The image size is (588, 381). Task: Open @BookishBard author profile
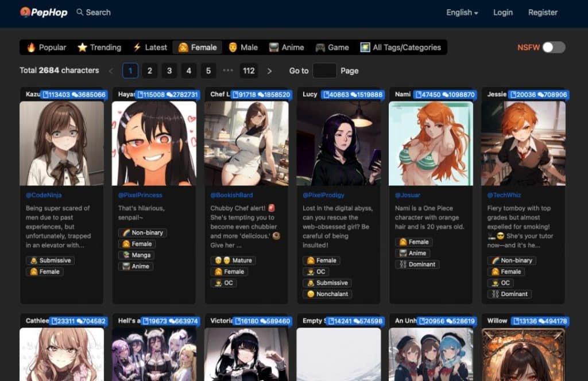tap(231, 195)
